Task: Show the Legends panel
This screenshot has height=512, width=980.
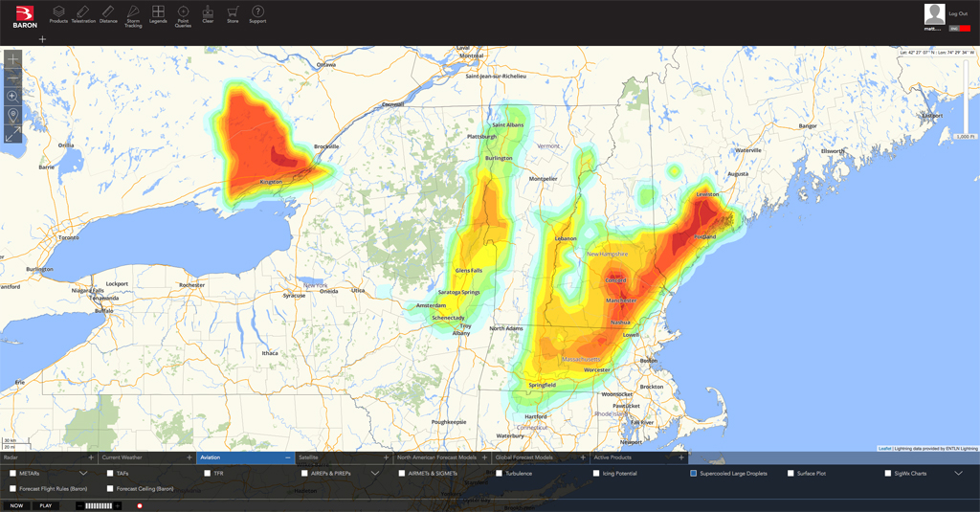Action: pos(158,14)
